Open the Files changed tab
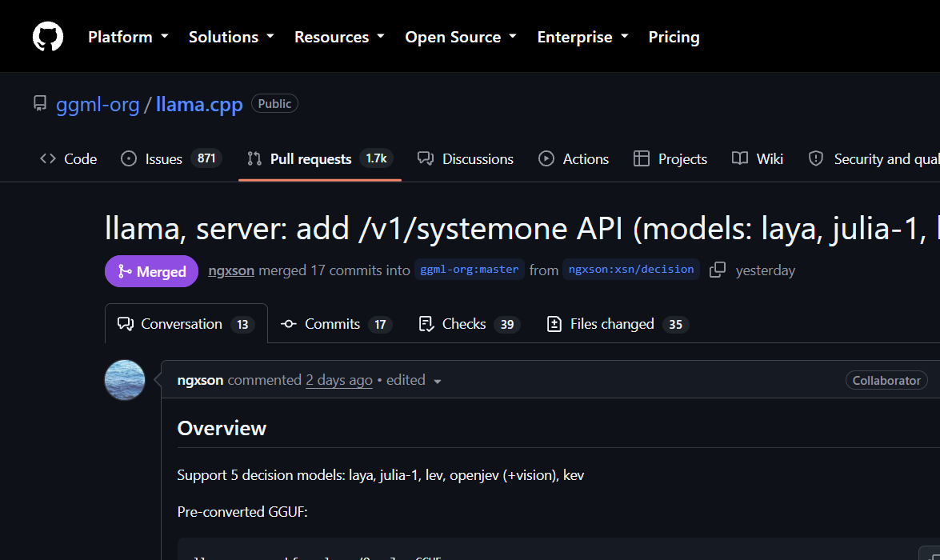 pyautogui.click(x=618, y=324)
